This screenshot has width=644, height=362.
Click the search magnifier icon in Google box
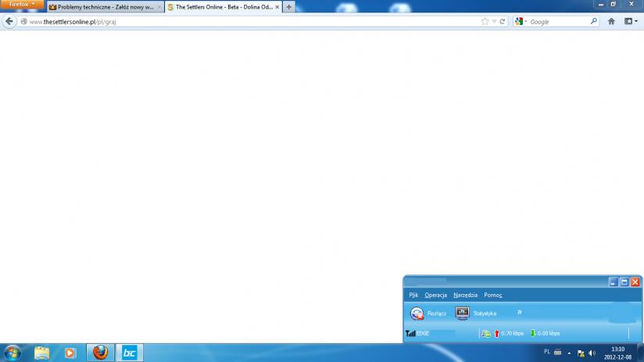pyautogui.click(x=594, y=21)
